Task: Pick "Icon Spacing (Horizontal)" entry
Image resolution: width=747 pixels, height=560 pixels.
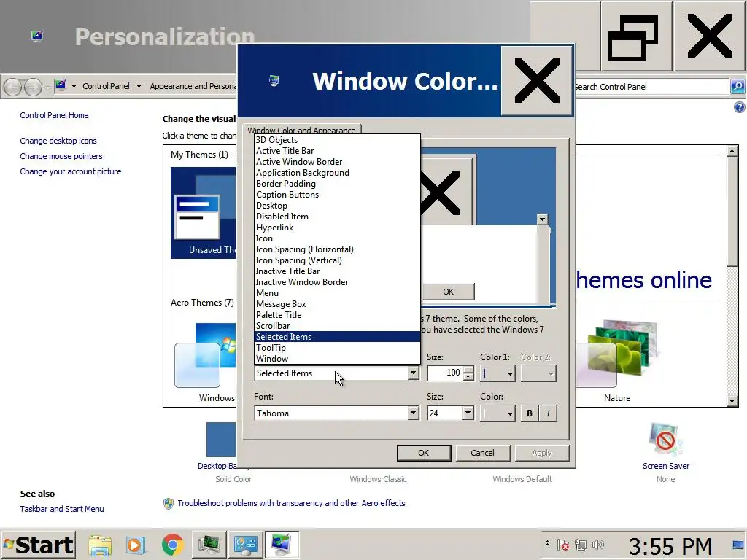Action: pos(337,249)
